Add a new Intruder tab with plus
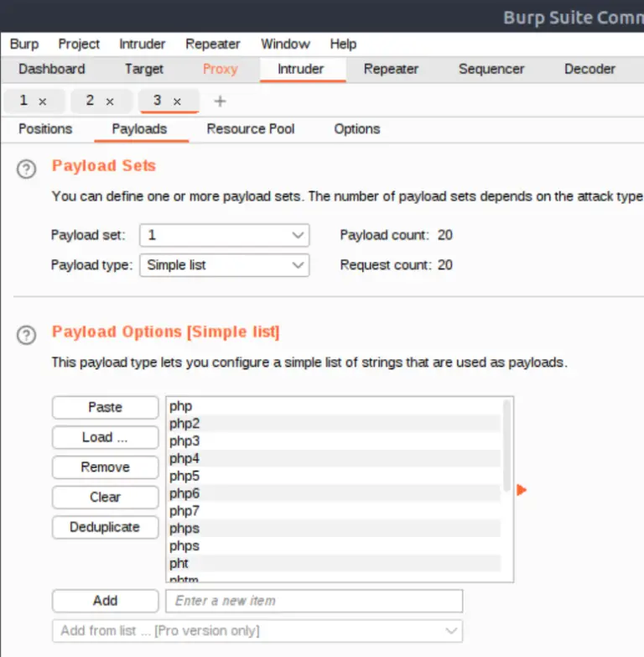The width and height of the screenshot is (644, 657). click(220, 101)
